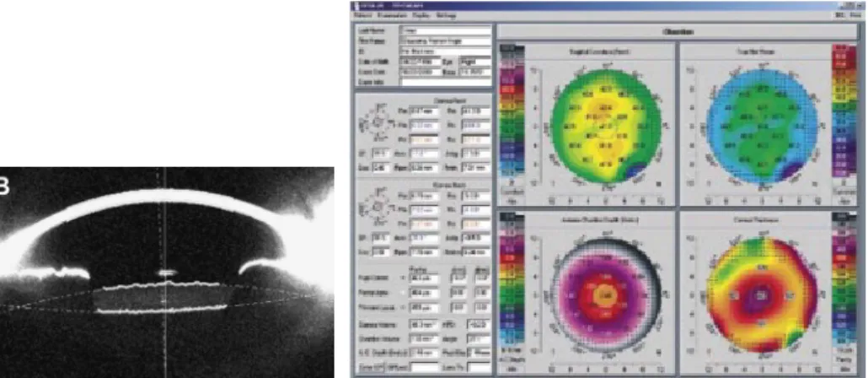Screen dimensions: 868x378
Task: Open the Patient menu
Action: pyautogui.click(x=362, y=15)
